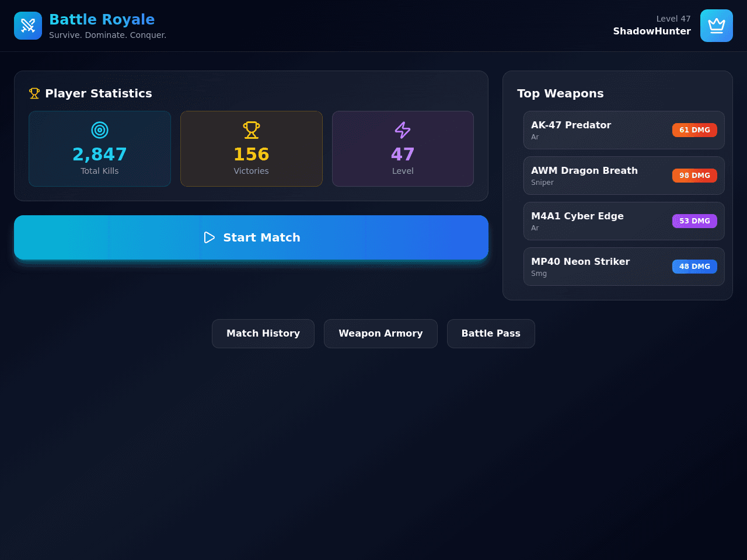The width and height of the screenshot is (747, 560).
Task: Select the AK-47 Predator weapon card
Action: click(624, 130)
